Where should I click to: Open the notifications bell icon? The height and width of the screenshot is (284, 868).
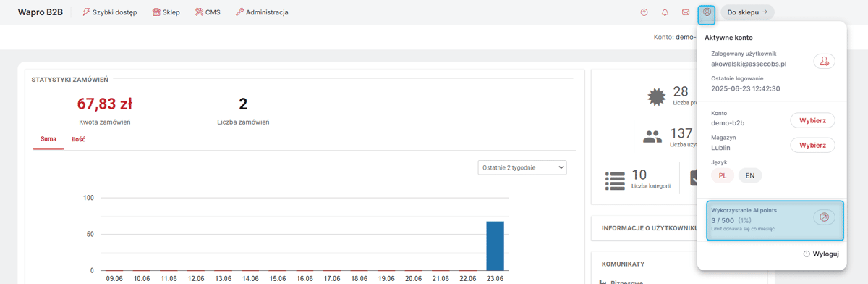665,12
